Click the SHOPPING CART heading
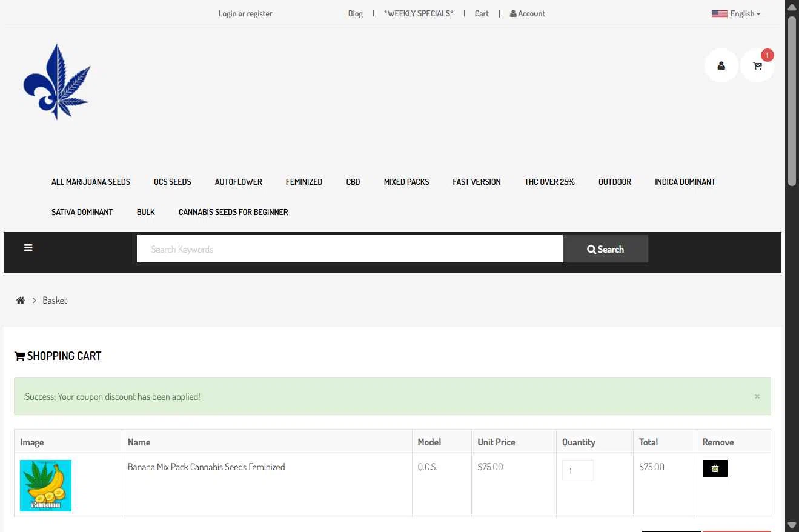 coord(58,356)
